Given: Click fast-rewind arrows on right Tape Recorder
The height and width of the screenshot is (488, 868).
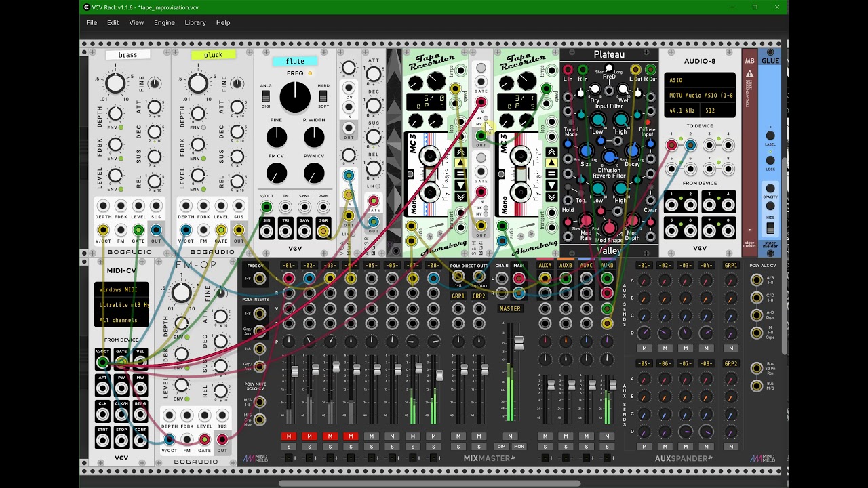Looking at the screenshot, I should [551, 197].
